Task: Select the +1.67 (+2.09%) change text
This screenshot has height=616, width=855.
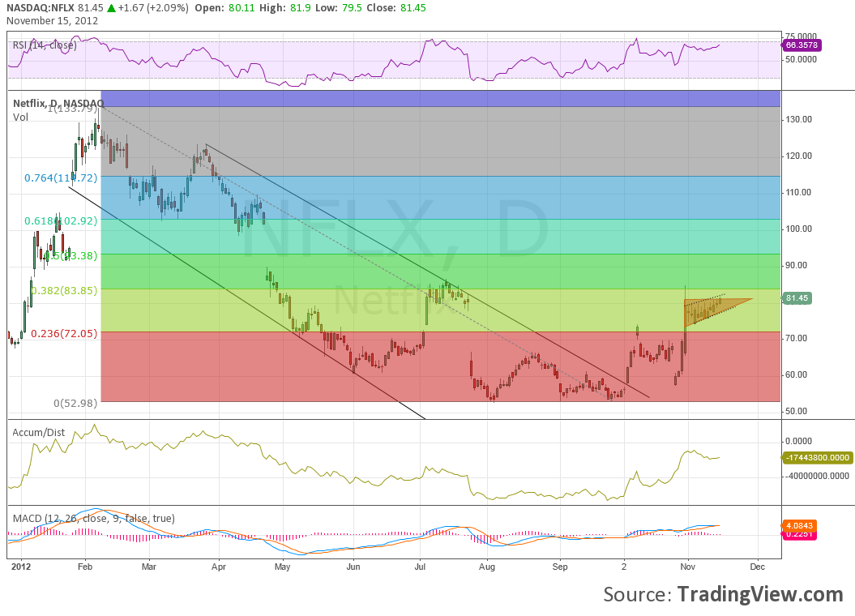Action: click(x=154, y=7)
